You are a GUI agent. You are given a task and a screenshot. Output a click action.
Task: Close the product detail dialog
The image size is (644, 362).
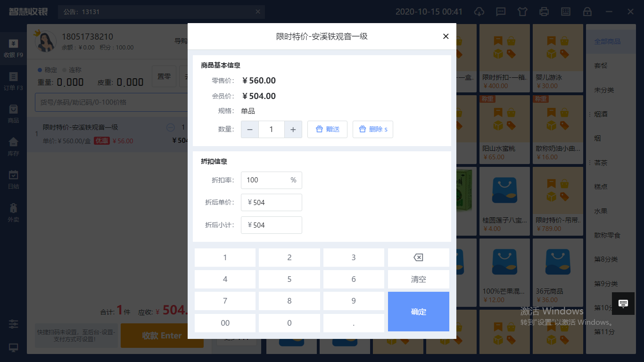coord(446,36)
